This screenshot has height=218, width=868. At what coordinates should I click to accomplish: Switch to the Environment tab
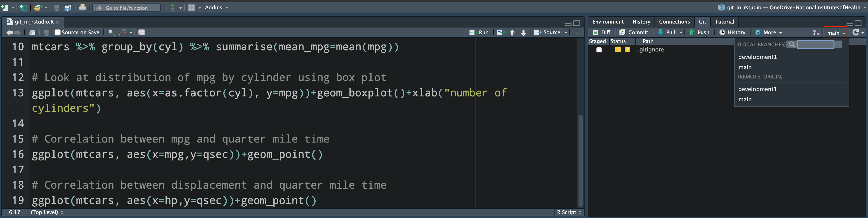(x=608, y=22)
